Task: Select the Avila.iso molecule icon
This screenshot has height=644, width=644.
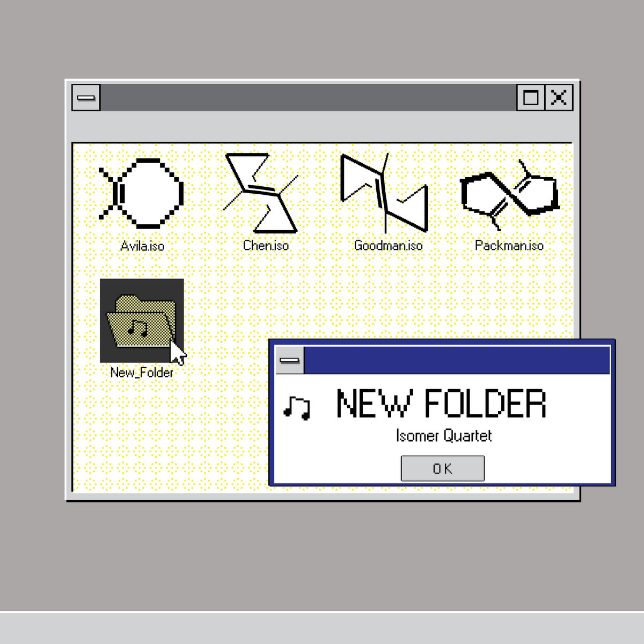Action: tap(142, 193)
